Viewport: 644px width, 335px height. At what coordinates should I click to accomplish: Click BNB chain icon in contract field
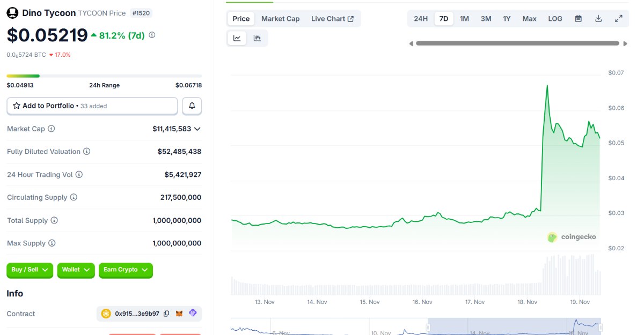click(x=106, y=314)
